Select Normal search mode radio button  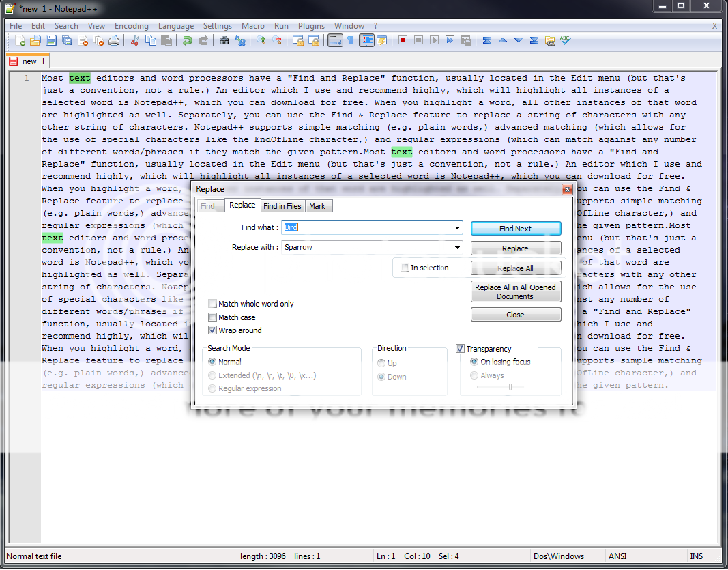212,362
